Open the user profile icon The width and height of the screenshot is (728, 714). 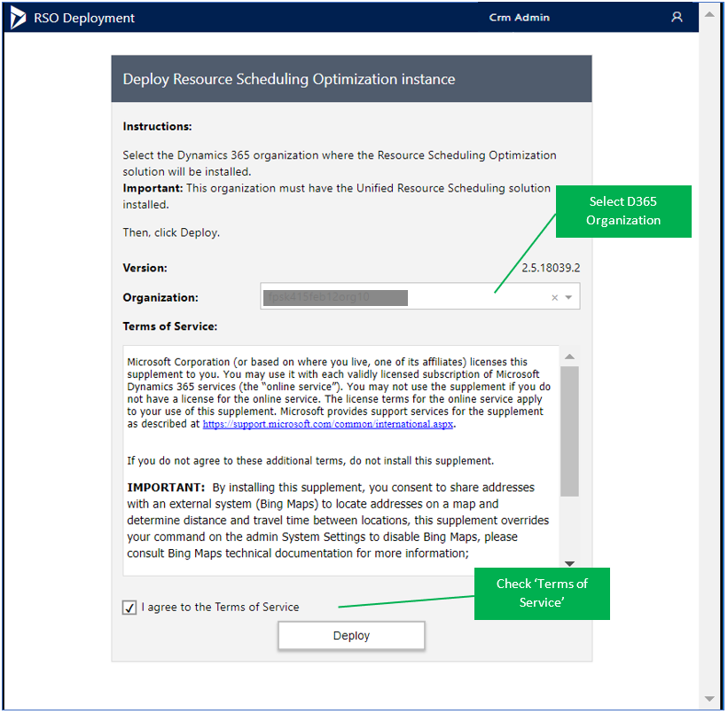click(x=677, y=17)
